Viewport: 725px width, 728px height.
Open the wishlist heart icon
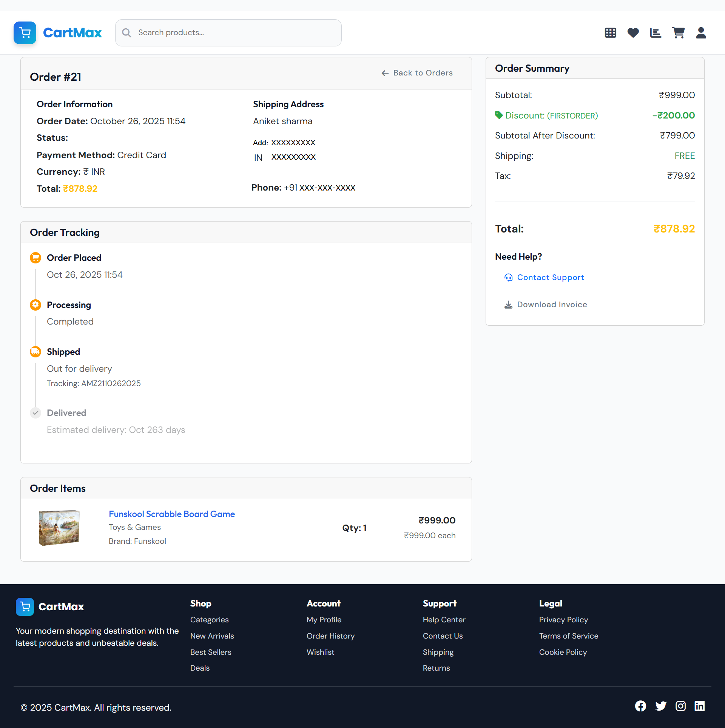(x=633, y=33)
